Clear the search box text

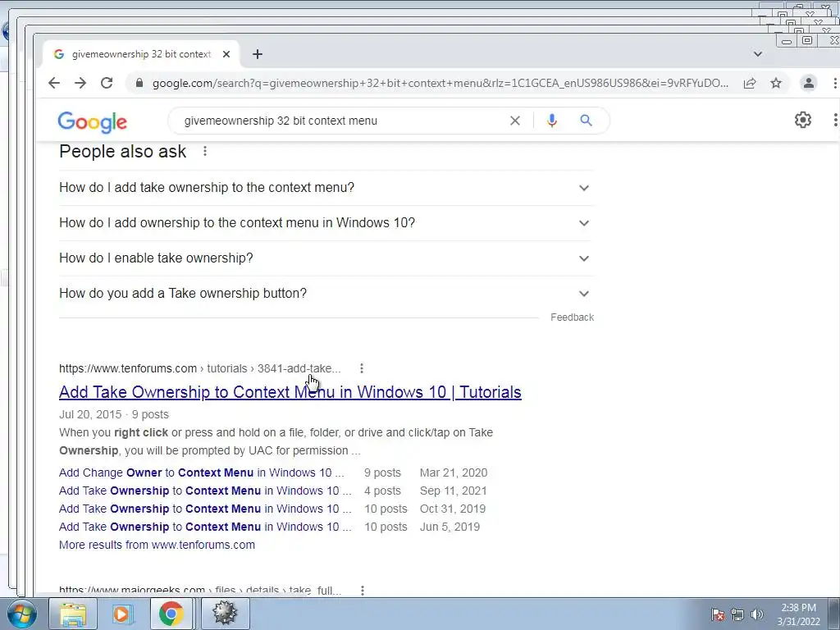pyautogui.click(x=515, y=121)
